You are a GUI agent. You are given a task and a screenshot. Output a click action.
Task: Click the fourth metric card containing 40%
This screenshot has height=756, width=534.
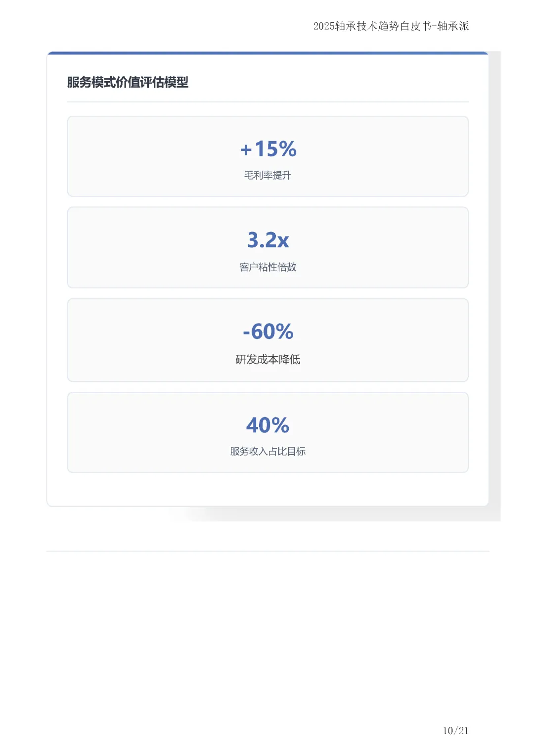267,432
